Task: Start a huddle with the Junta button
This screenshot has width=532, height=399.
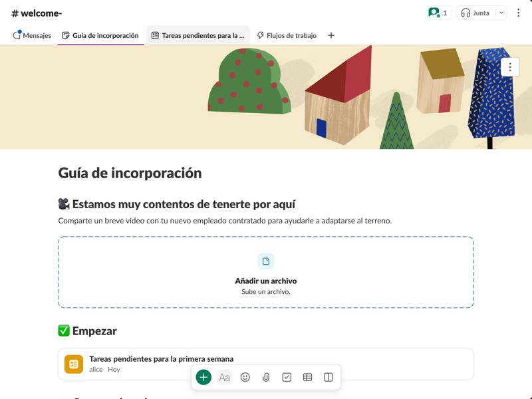Action: pyautogui.click(x=475, y=13)
